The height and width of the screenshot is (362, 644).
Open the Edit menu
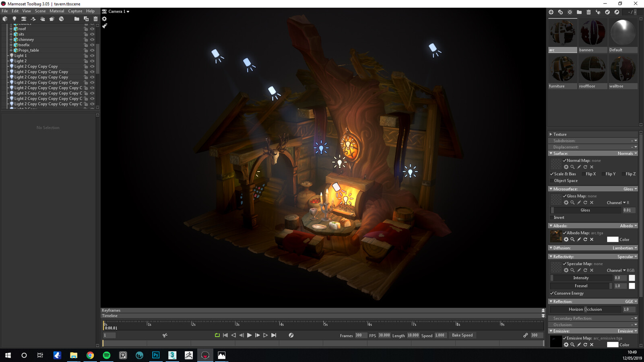[15, 11]
